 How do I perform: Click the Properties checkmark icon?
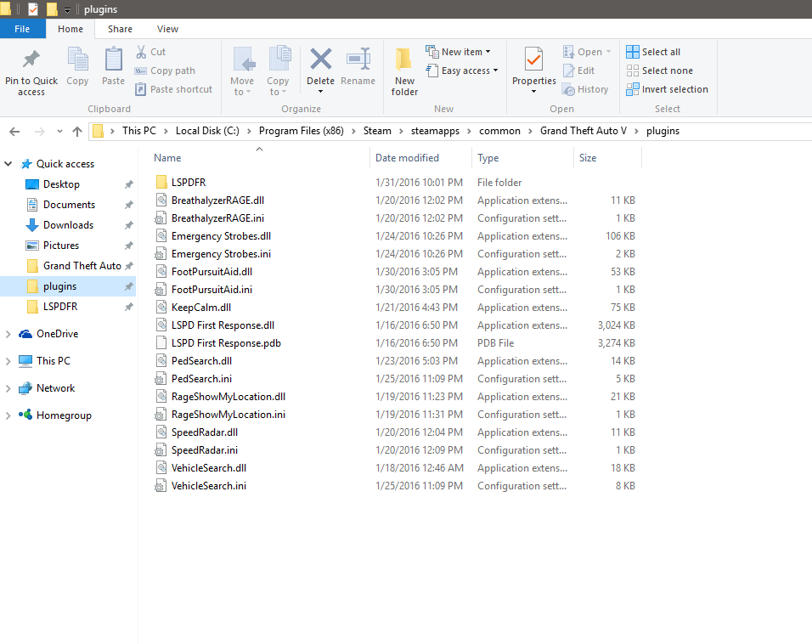coord(533,59)
